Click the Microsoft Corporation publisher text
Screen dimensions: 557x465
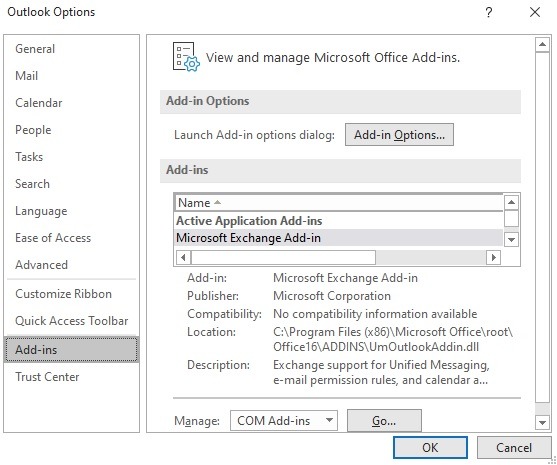tap(332, 296)
